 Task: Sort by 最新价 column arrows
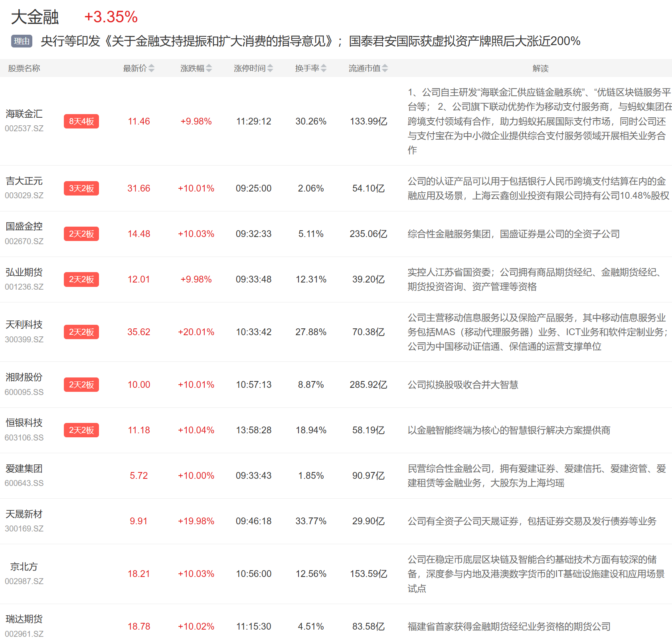tap(151, 68)
